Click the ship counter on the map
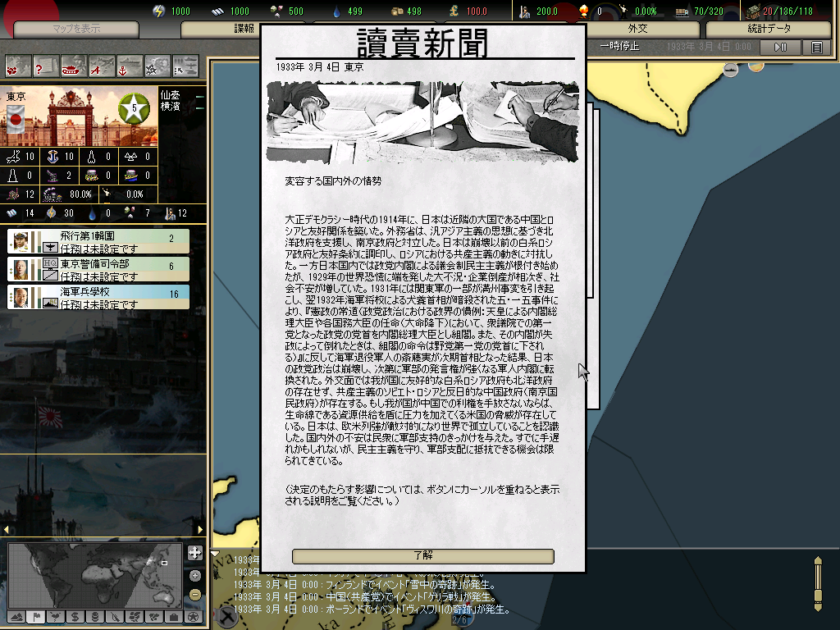The height and width of the screenshot is (630, 840). point(731,69)
